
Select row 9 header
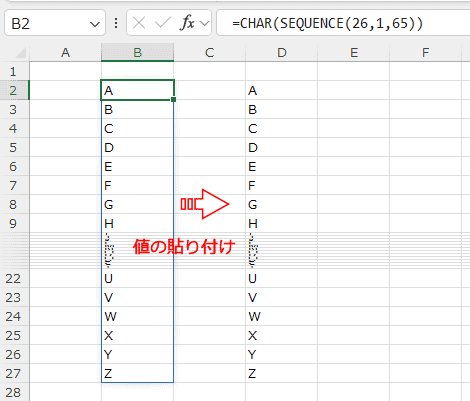pyautogui.click(x=15, y=223)
